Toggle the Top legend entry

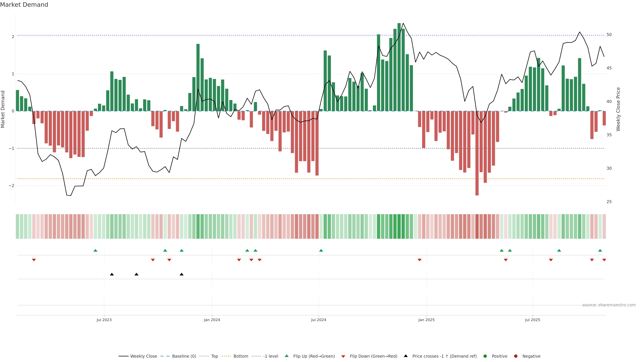tap(214, 356)
